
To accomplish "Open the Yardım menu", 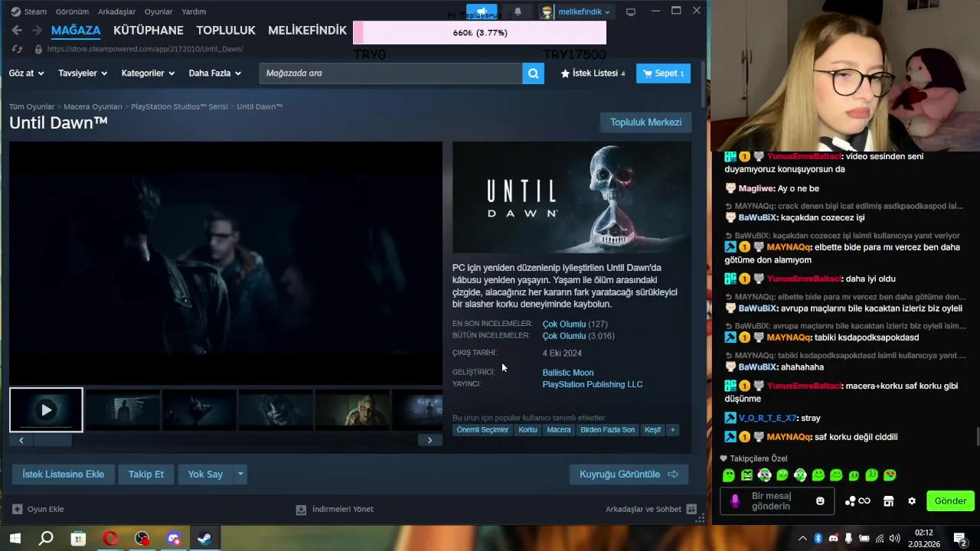I will click(x=194, y=11).
